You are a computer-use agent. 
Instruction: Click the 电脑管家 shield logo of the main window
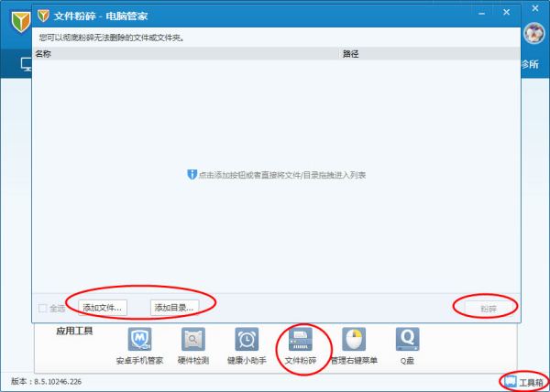pos(20,22)
